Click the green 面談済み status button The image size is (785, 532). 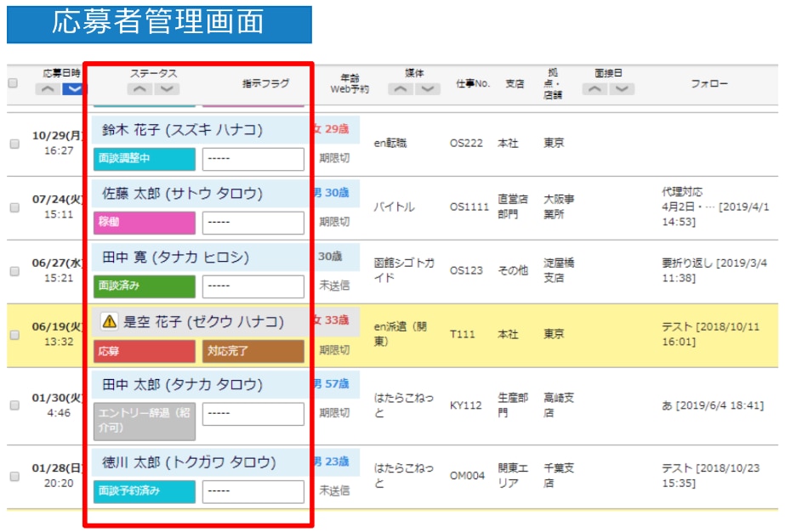tap(144, 286)
